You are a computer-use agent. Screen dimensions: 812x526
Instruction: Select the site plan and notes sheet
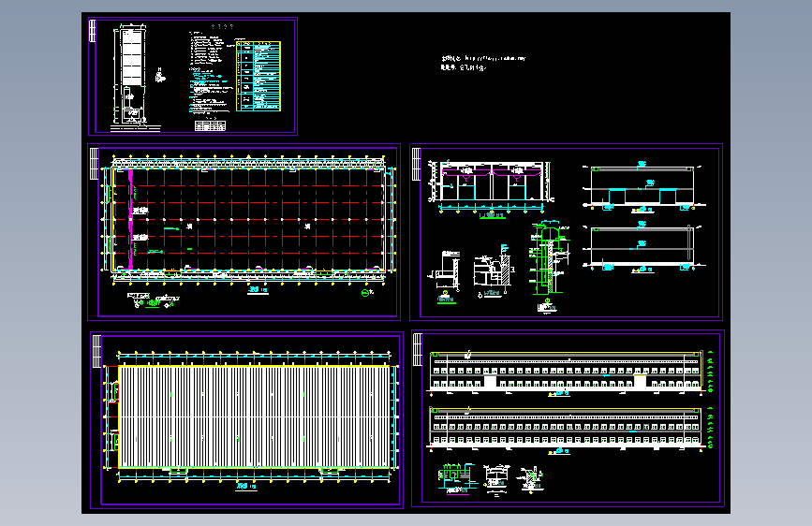193,76
